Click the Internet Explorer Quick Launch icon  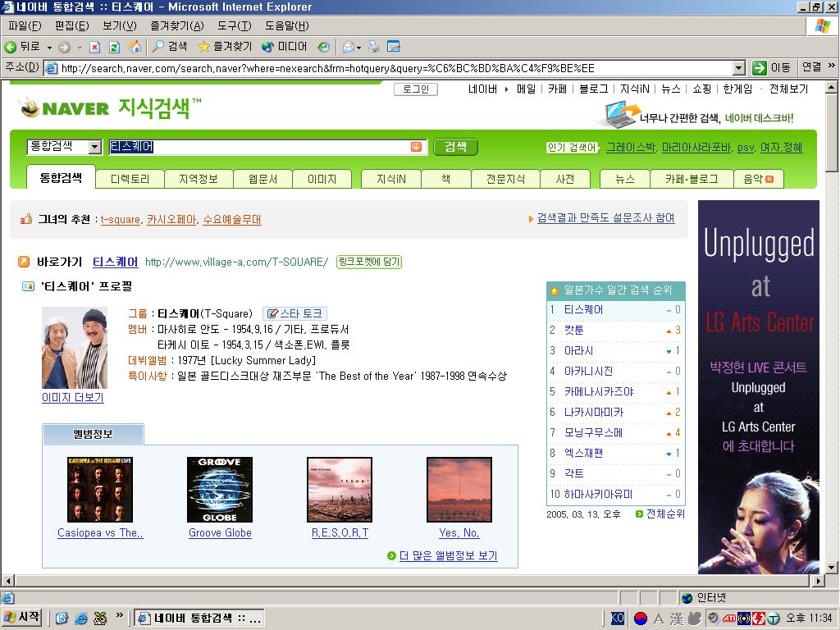81,619
